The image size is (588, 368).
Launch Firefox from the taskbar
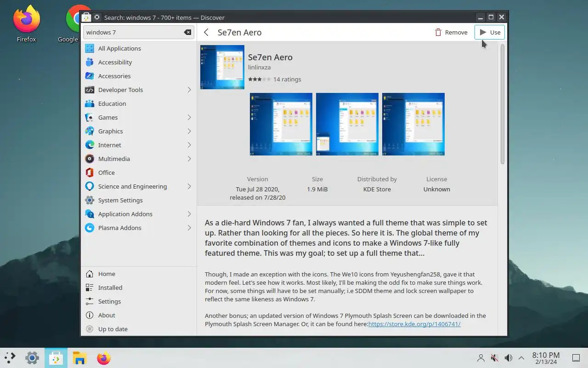pos(104,358)
